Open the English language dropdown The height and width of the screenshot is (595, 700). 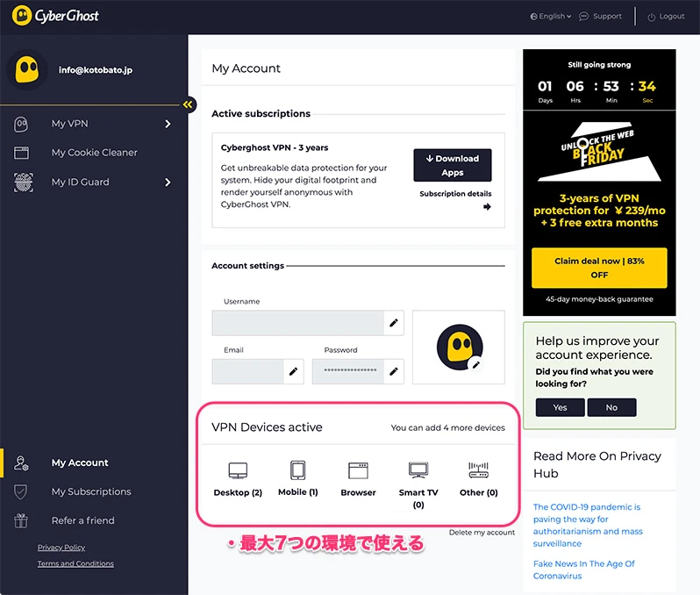point(551,16)
